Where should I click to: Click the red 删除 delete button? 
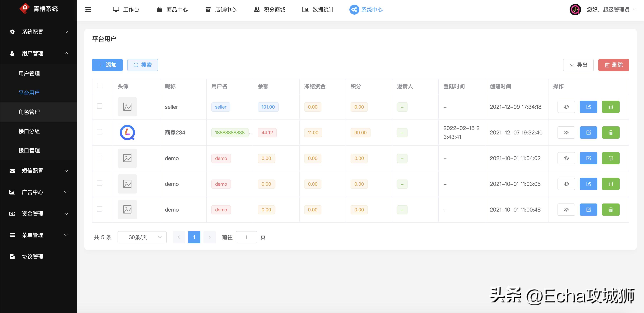pyautogui.click(x=613, y=65)
